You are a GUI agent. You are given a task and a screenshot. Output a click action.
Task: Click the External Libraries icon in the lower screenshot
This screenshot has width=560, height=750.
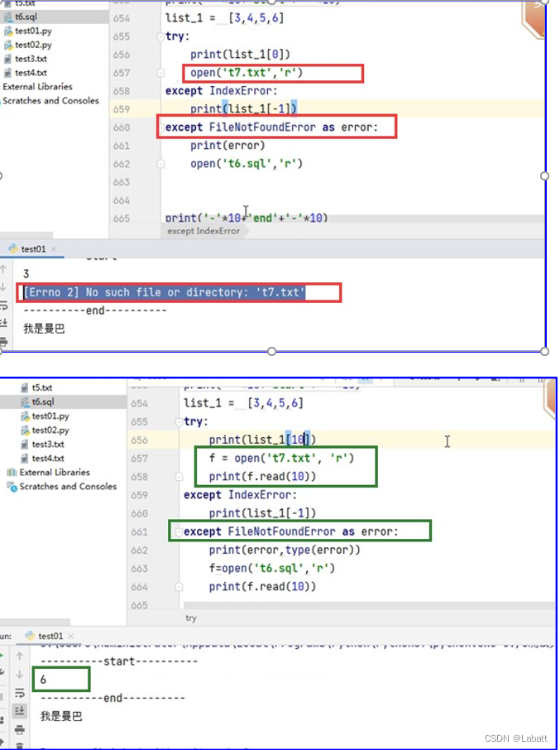point(12,473)
